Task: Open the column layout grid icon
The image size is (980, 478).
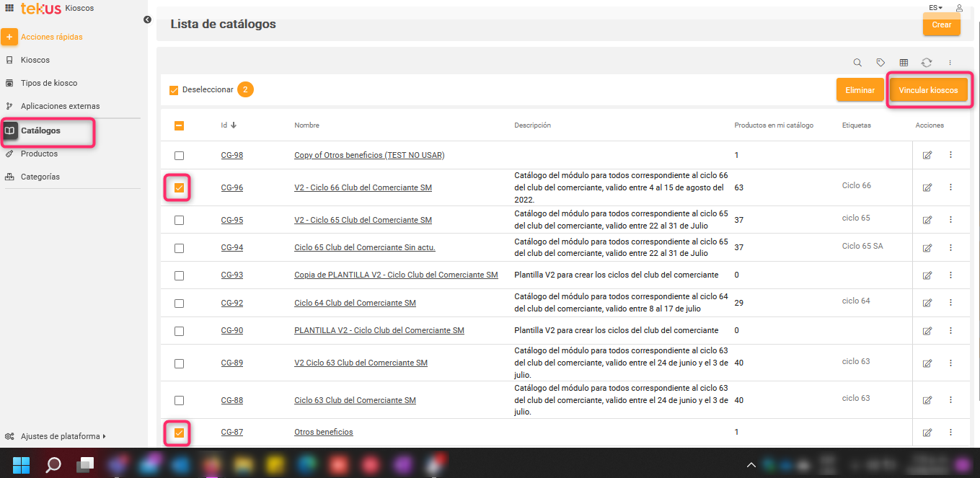Action: click(904, 63)
